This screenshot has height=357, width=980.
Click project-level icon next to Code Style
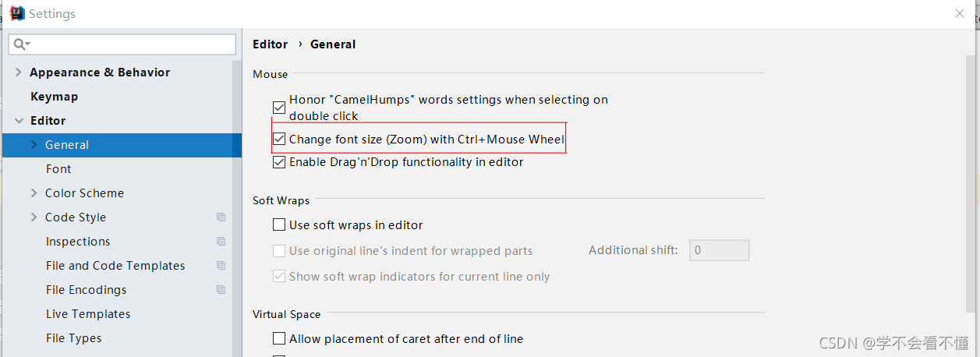(x=221, y=217)
